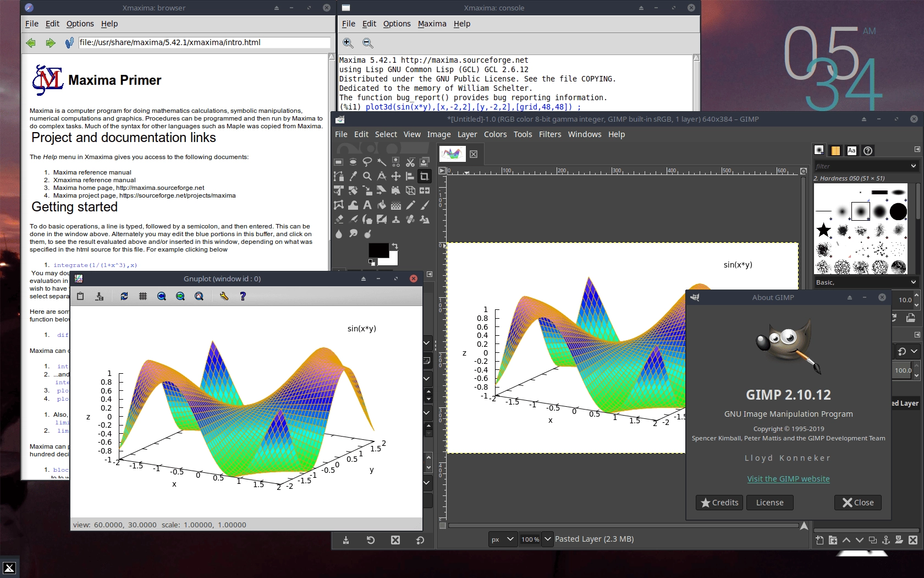The image size is (924, 578).
Task: Reset colors to default black and white
Action: pyautogui.click(x=372, y=263)
